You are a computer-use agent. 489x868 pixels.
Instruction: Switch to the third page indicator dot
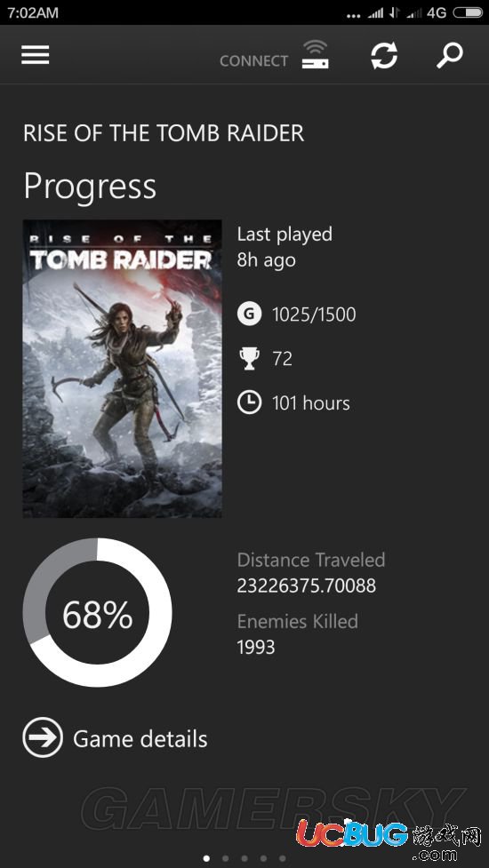pyautogui.click(x=244, y=858)
